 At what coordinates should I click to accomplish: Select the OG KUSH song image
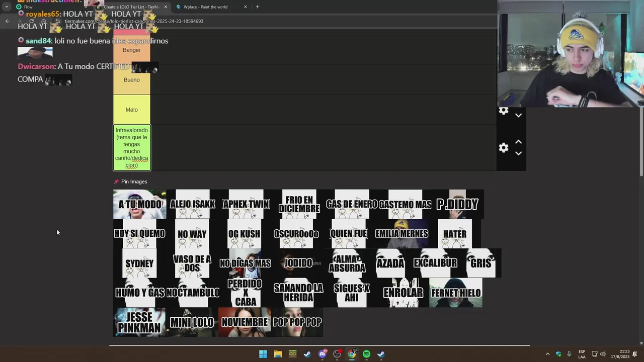tap(244, 234)
